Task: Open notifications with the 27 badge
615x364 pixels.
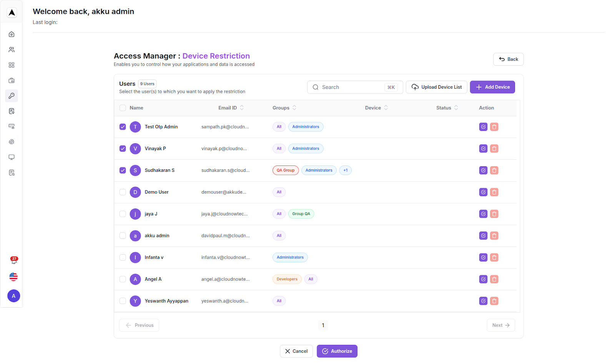Action: point(14,260)
